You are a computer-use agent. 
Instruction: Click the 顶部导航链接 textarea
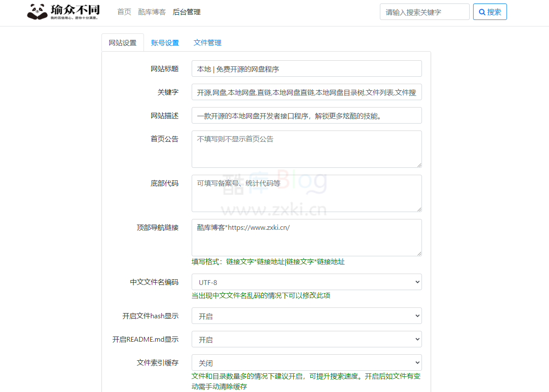coord(307,237)
